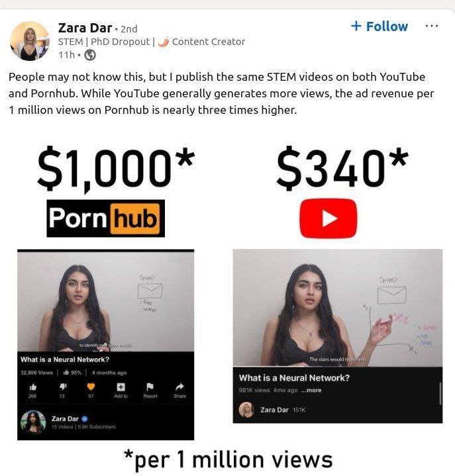Expand the video description with ...more

coord(311,391)
